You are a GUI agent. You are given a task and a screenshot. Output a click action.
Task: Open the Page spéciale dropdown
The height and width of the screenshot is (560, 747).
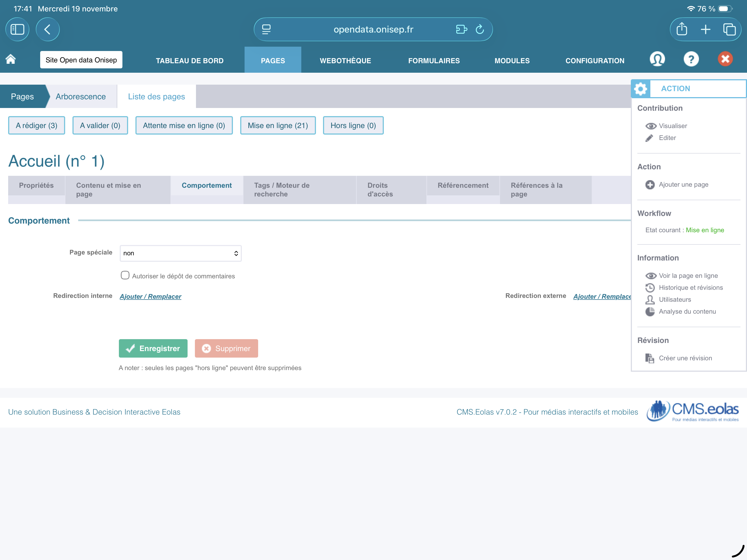180,253
